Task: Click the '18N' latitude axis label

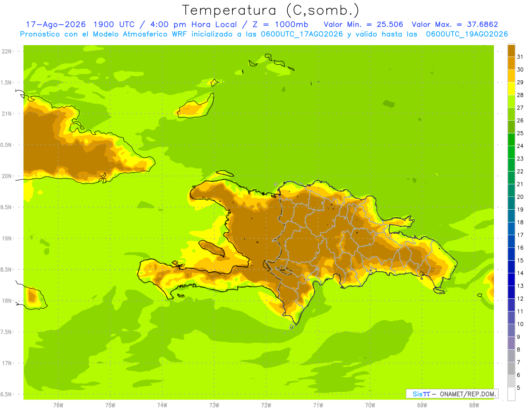Action: (x=7, y=301)
